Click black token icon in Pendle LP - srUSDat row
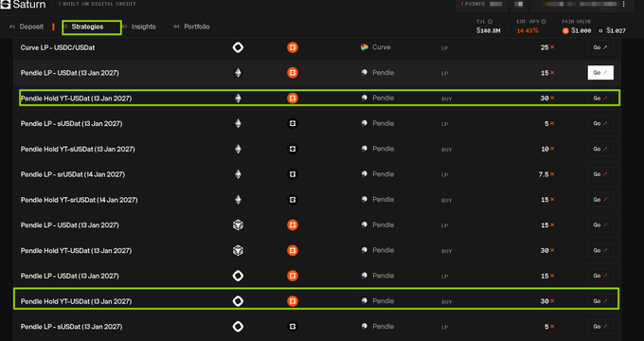The image size is (644, 341). click(x=293, y=174)
